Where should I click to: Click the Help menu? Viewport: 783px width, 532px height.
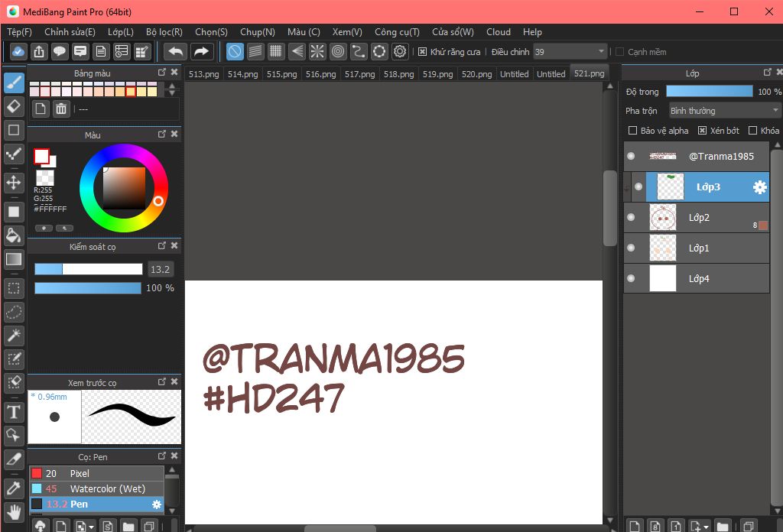pos(532,32)
